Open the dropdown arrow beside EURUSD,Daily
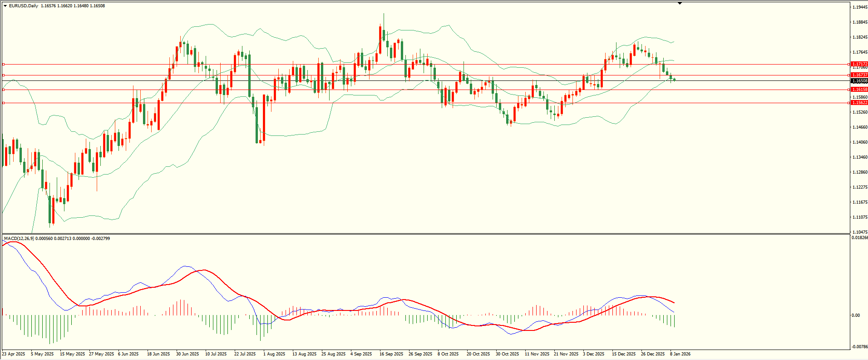Viewport: 868px width, 360px height. [5, 6]
